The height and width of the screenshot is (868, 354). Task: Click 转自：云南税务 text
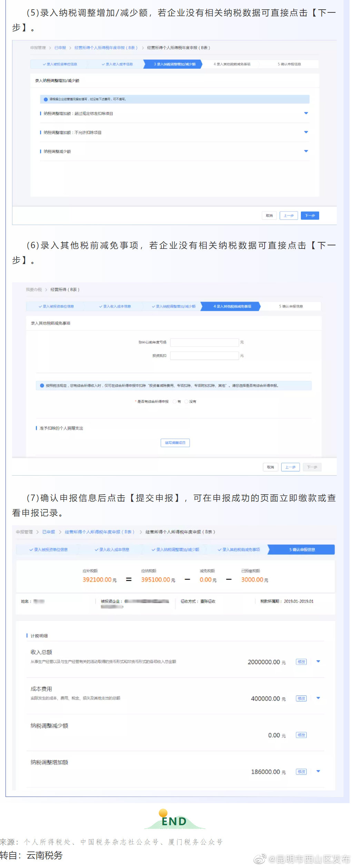point(31,855)
